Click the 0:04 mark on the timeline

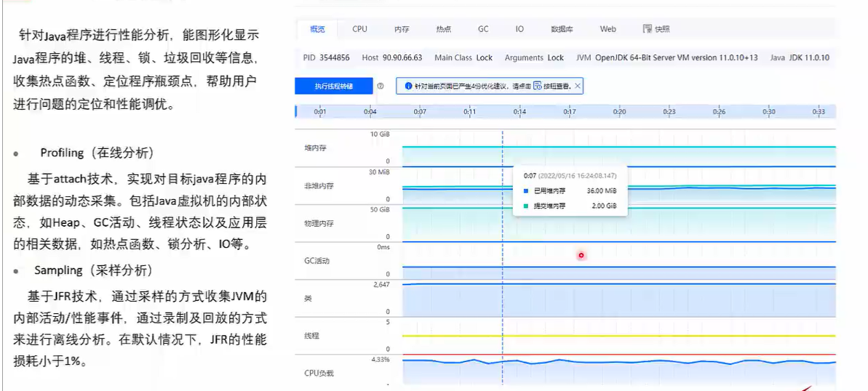click(370, 112)
